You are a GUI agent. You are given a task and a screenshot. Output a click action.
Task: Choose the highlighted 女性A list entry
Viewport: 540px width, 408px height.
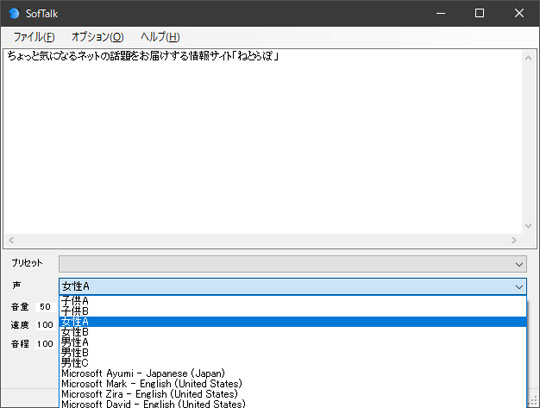tap(293, 322)
